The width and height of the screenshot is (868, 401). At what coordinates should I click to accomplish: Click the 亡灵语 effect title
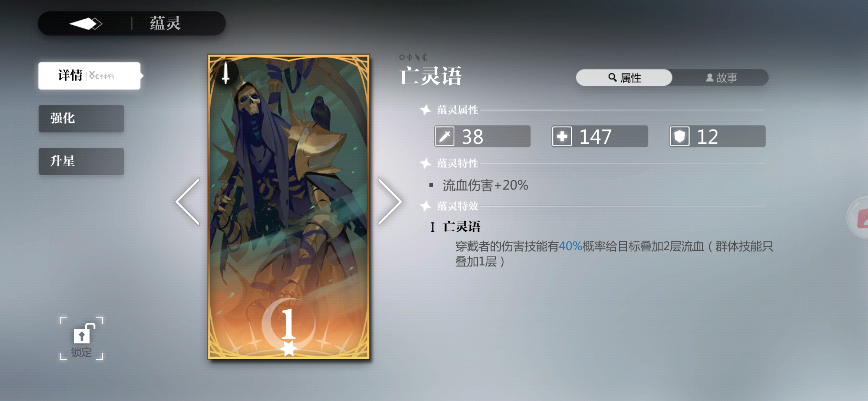462,227
